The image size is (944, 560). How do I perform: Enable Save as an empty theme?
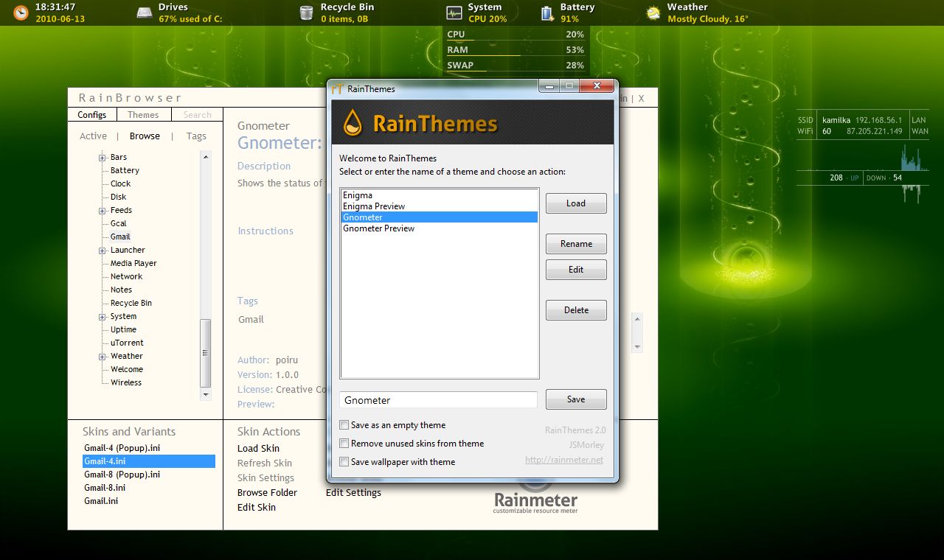[x=344, y=425]
